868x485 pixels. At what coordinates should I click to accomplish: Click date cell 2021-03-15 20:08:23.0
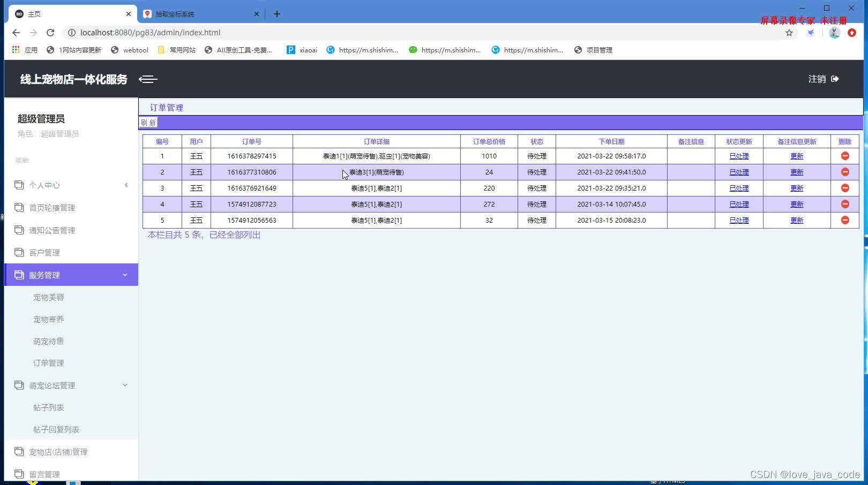click(611, 220)
